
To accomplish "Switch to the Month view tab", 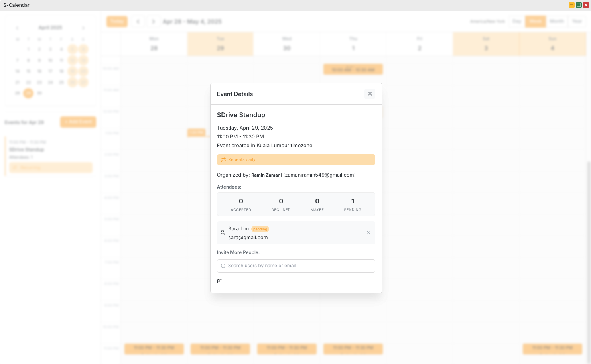I will [557, 22].
